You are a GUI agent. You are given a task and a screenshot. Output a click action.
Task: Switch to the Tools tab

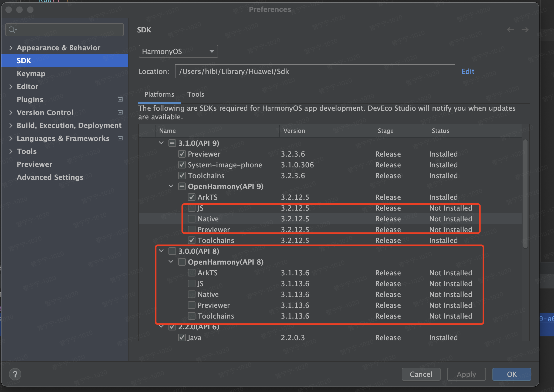tap(196, 94)
